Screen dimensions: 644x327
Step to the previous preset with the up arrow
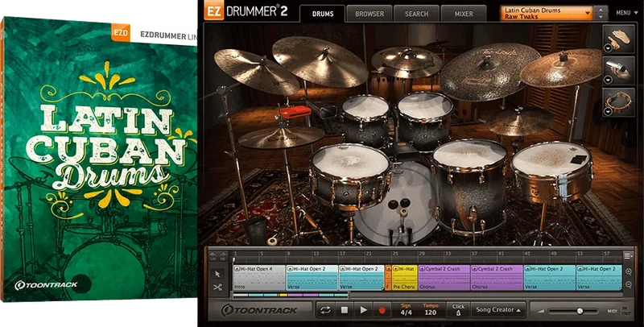tap(601, 10)
